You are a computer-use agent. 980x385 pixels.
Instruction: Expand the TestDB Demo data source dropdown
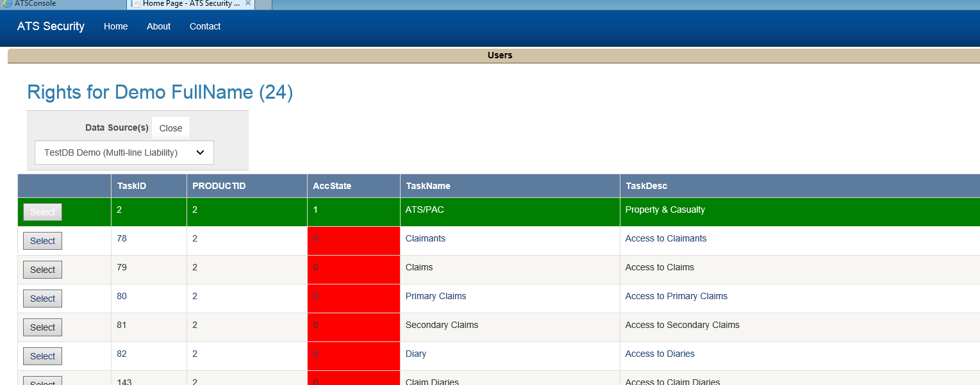pos(124,152)
